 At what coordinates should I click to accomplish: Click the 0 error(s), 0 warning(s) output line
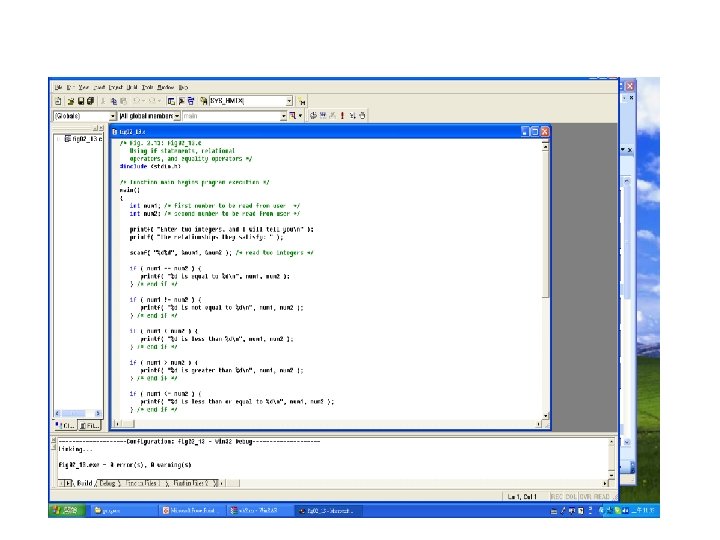coord(125,465)
